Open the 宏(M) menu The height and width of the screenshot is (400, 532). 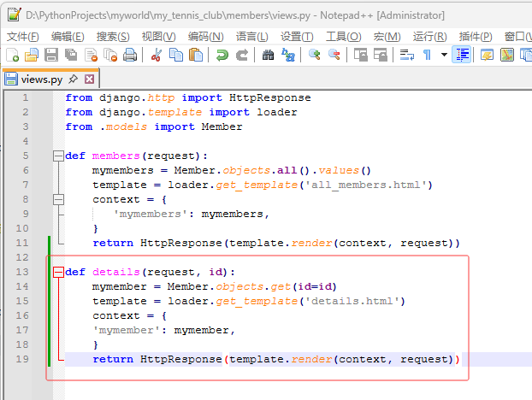(x=387, y=36)
